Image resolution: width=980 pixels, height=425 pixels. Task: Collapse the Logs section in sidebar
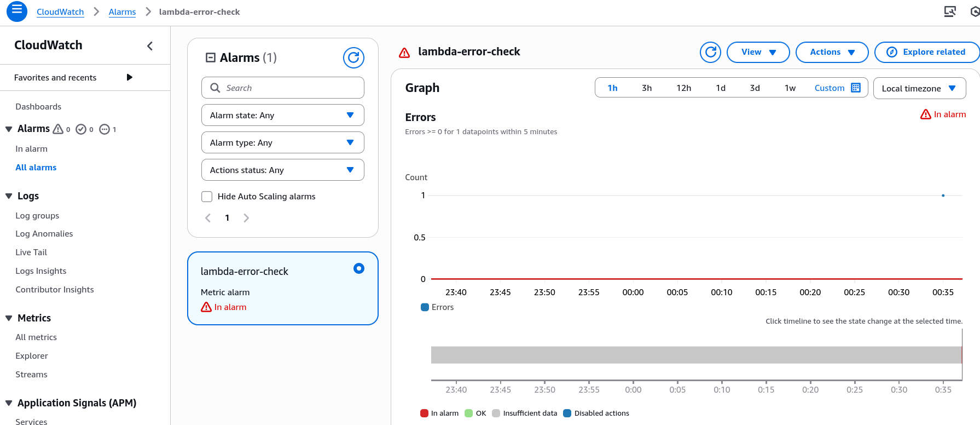[x=9, y=196]
